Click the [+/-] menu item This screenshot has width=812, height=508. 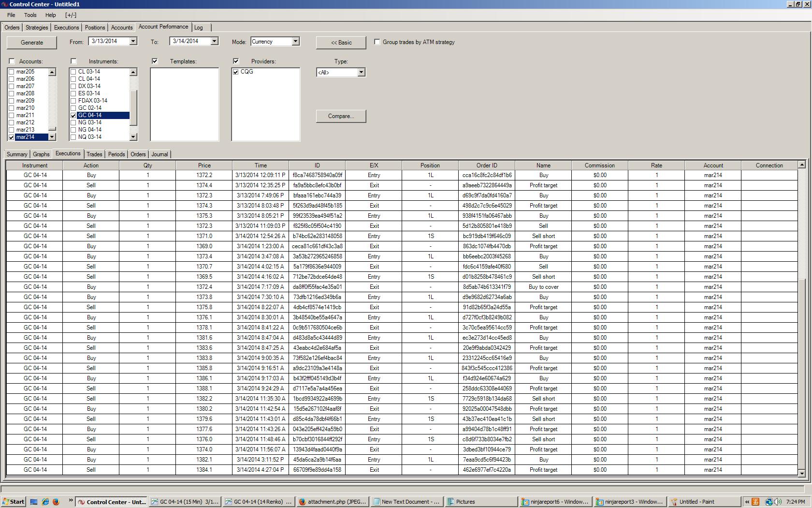pos(71,15)
